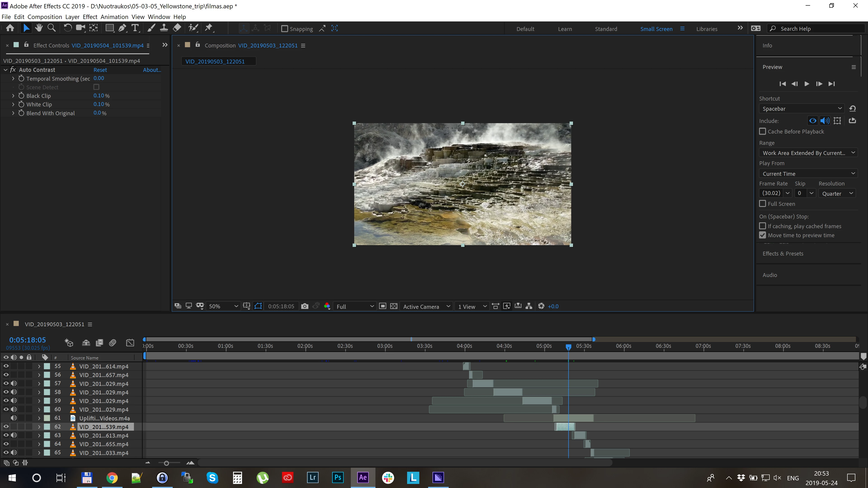Hide layer 57 with its eye icon
Viewport: 868px width, 488px height.
coord(6,383)
